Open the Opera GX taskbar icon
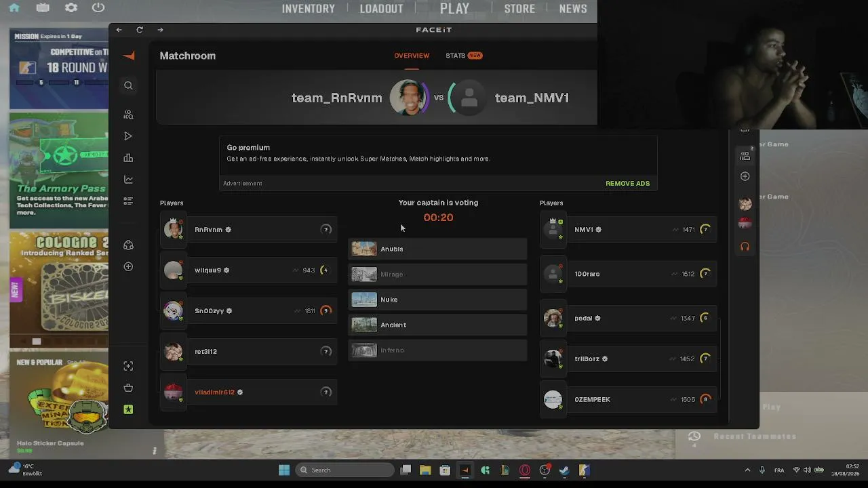Screen dimensions: 868x488 525,470
